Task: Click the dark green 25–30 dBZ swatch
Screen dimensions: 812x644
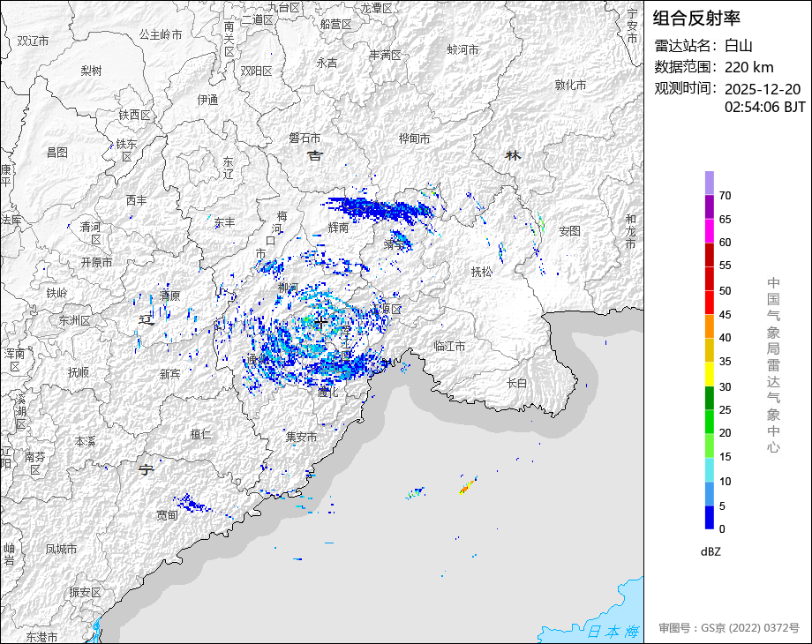Action: click(x=710, y=398)
